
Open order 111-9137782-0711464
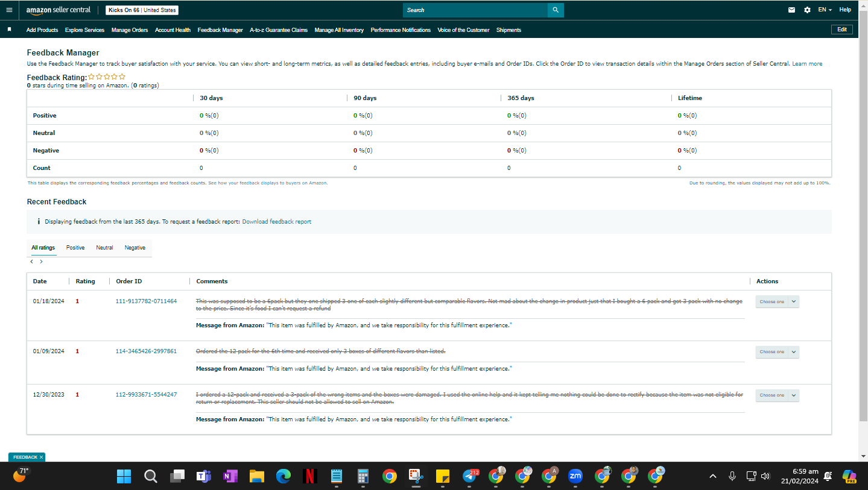tap(146, 301)
